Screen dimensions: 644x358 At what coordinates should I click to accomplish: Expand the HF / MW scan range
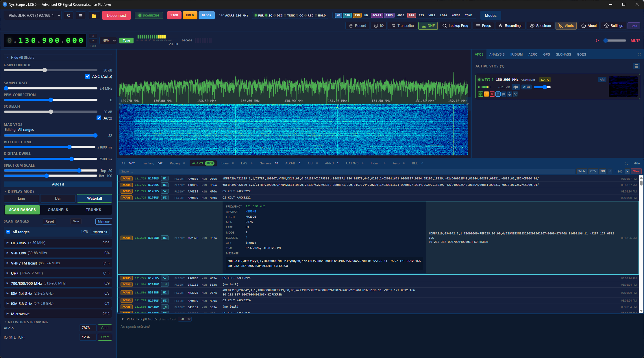58,243
